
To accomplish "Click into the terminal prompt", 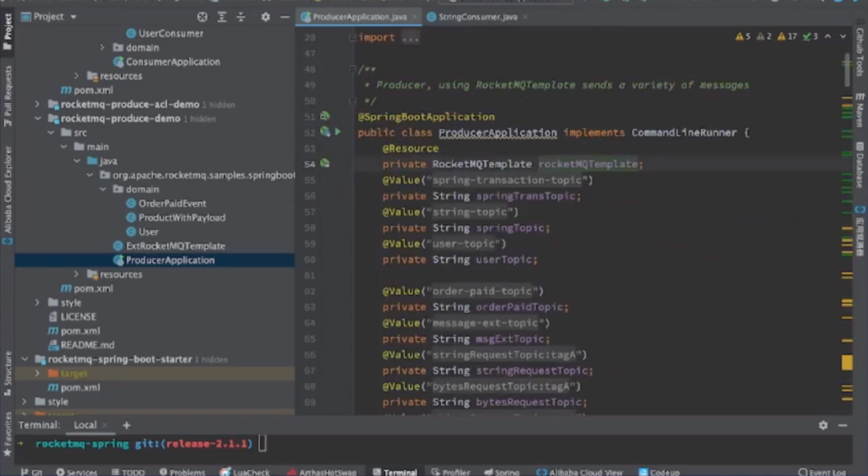I will pos(262,443).
